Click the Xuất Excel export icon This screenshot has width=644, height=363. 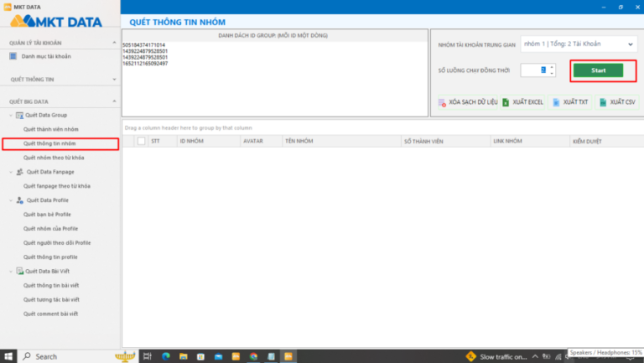pyautogui.click(x=506, y=101)
